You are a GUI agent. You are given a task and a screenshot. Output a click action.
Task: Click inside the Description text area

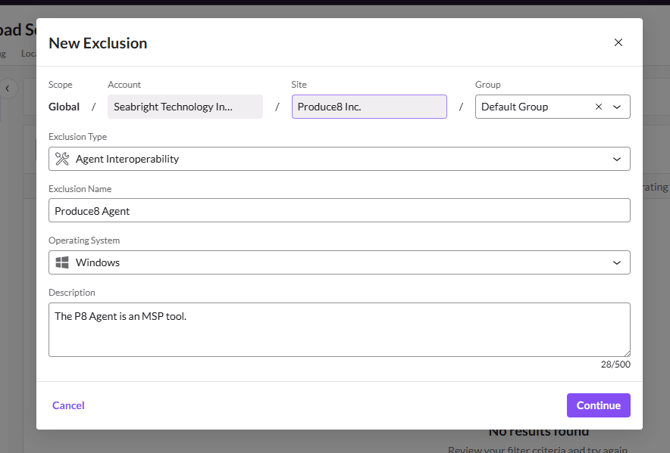tap(339, 330)
